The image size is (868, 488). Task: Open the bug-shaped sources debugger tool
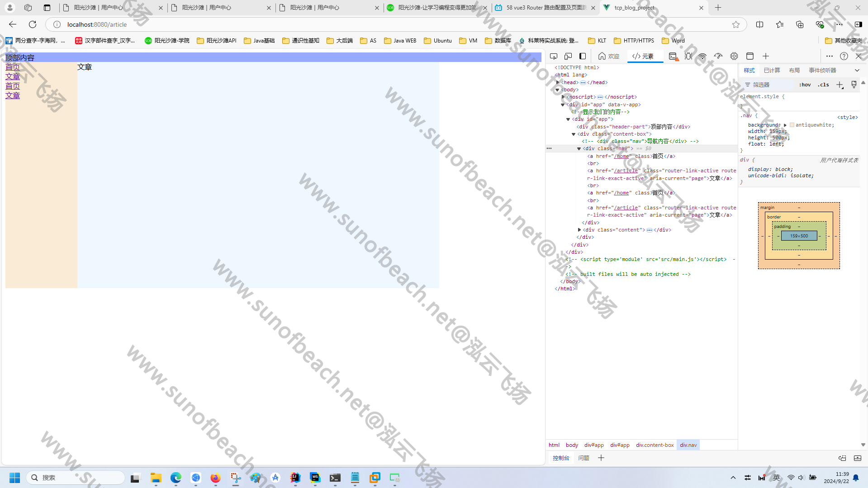tap(688, 56)
